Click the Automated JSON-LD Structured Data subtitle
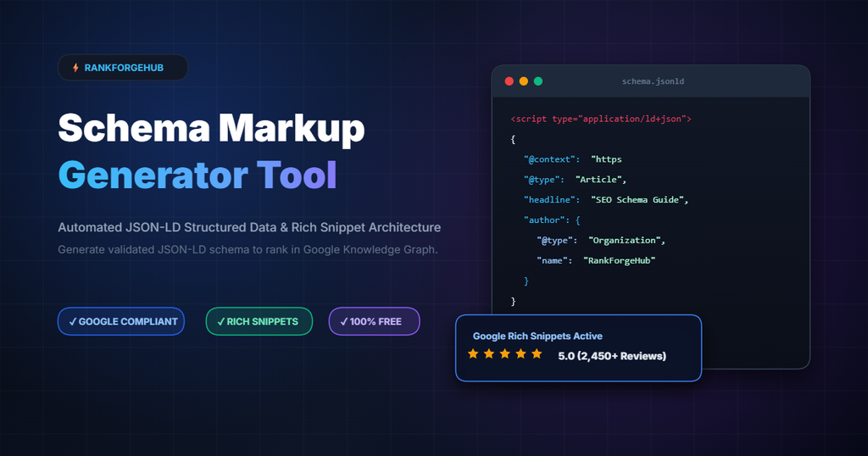 coord(249,227)
